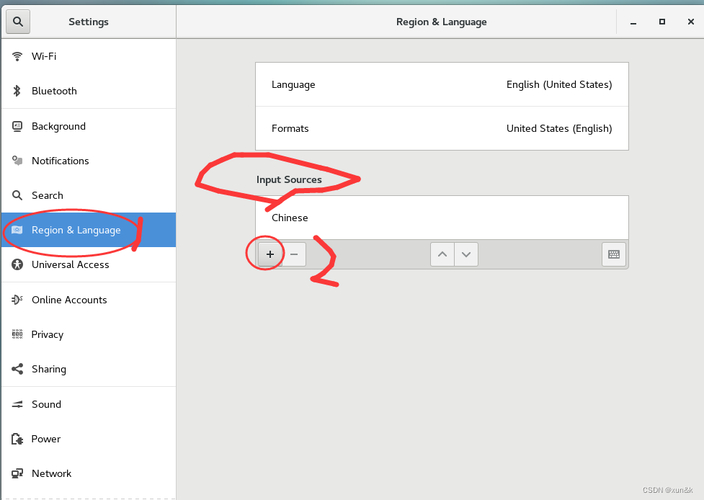This screenshot has width=704, height=500.
Task: Click United States (English) formats value
Action: (559, 128)
